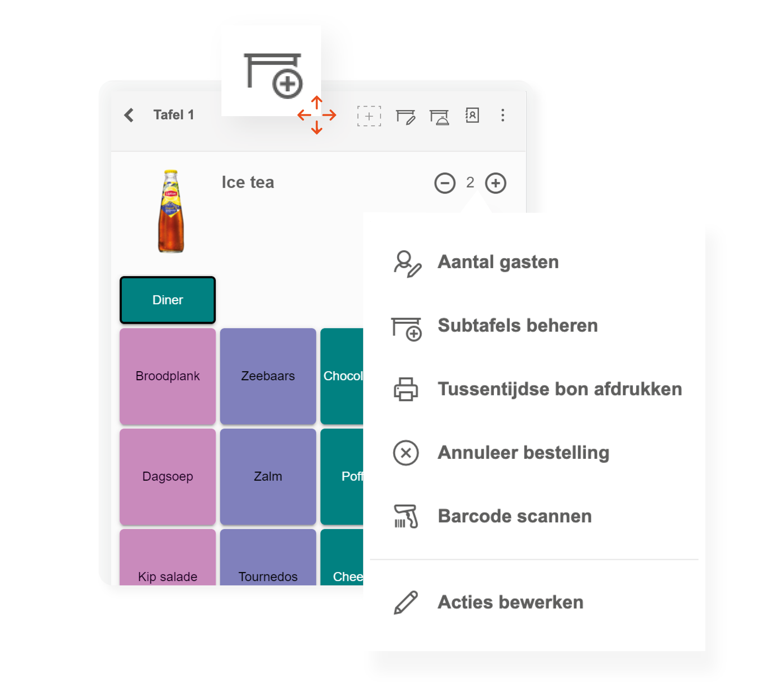Open Acties bewerken with pencil icon
The width and height of the screenshot is (782, 700).
tap(510, 602)
